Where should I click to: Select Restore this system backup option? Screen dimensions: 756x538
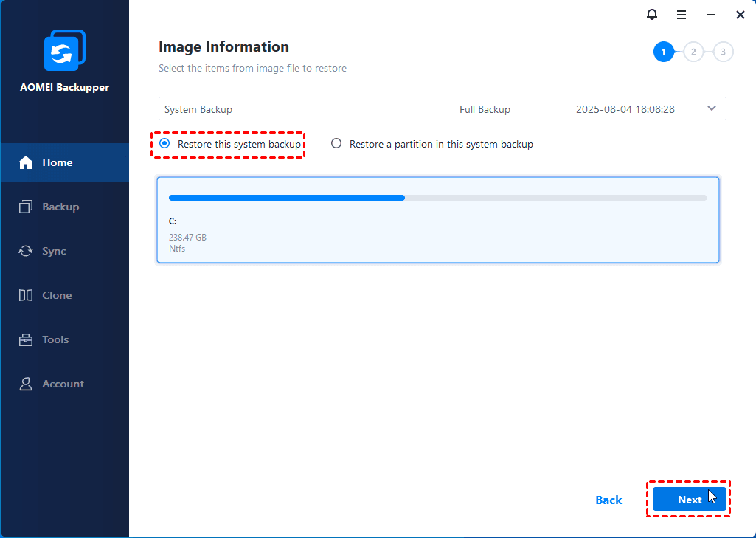click(164, 144)
